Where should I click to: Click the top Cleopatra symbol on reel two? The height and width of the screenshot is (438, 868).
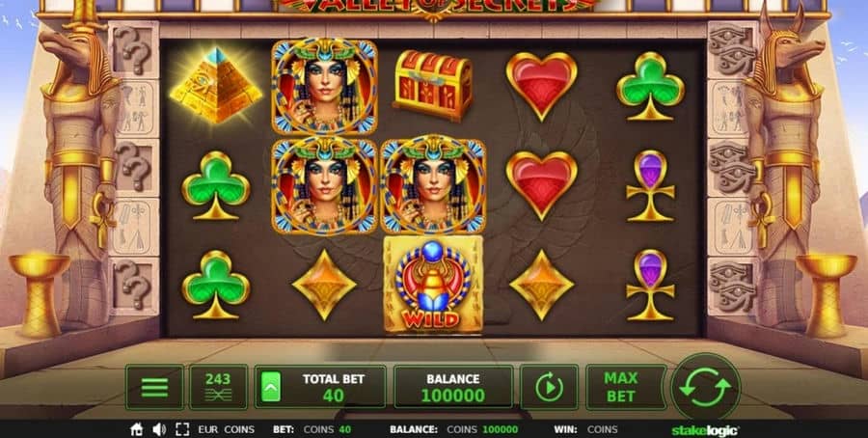pyautogui.click(x=324, y=87)
